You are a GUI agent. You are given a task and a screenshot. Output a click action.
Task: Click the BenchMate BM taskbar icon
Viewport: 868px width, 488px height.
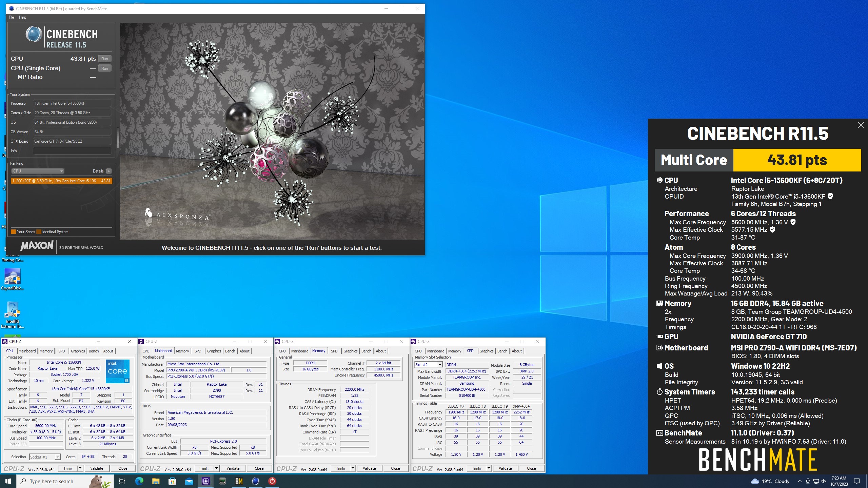point(239,481)
